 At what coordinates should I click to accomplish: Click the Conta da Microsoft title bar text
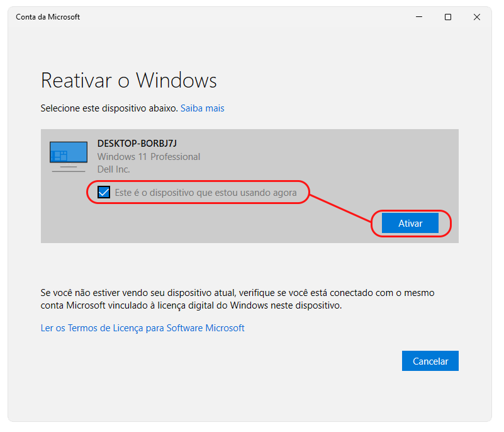[48, 17]
